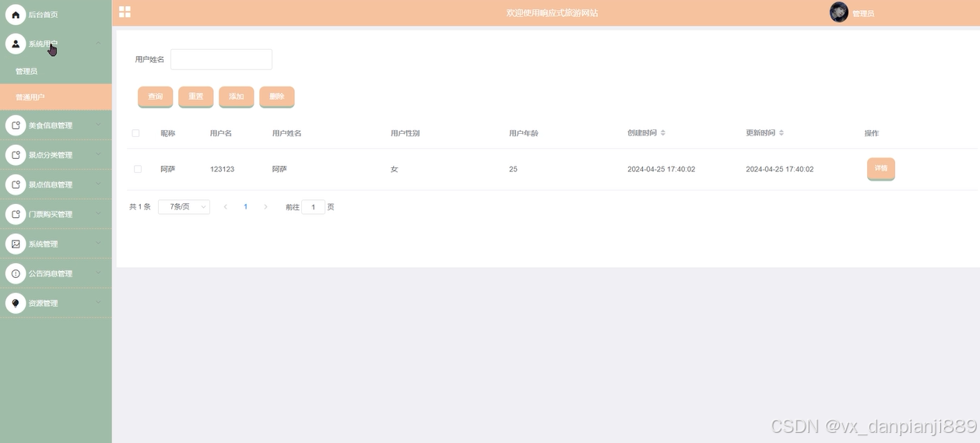Expand the 系统管理 chevron
The width and height of the screenshot is (980, 443).
point(98,243)
